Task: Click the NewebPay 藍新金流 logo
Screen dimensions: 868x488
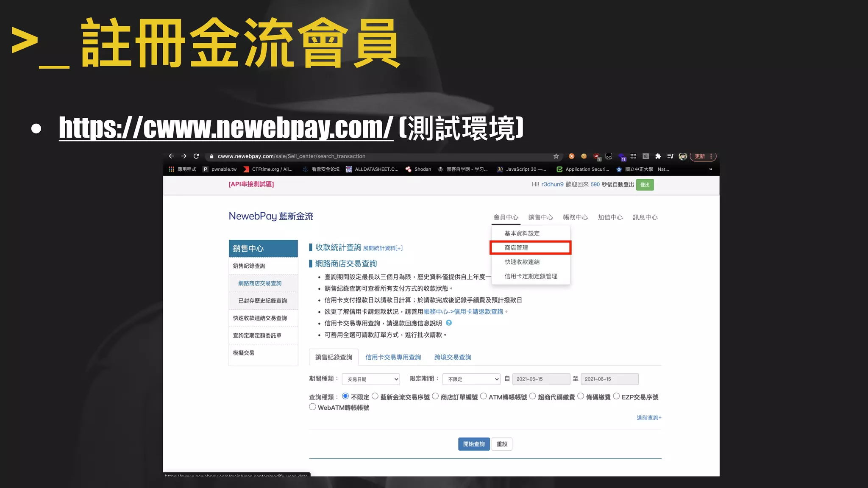Action: point(271,216)
